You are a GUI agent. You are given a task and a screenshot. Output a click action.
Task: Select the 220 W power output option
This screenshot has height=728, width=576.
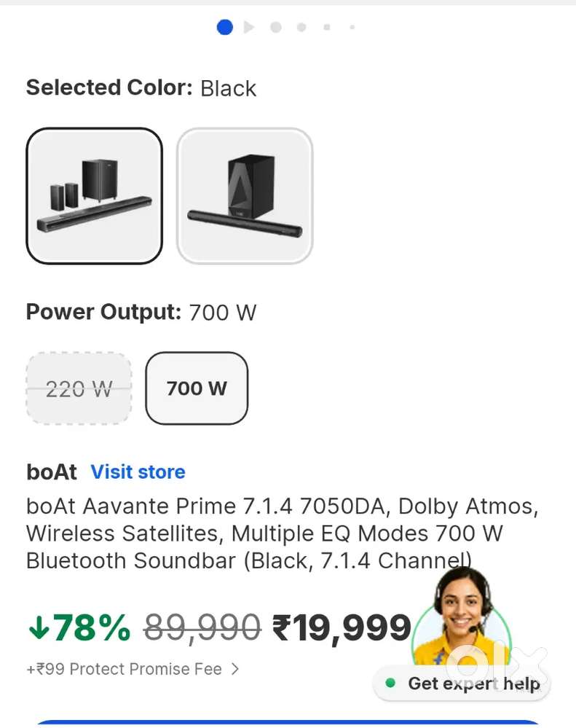coord(79,388)
